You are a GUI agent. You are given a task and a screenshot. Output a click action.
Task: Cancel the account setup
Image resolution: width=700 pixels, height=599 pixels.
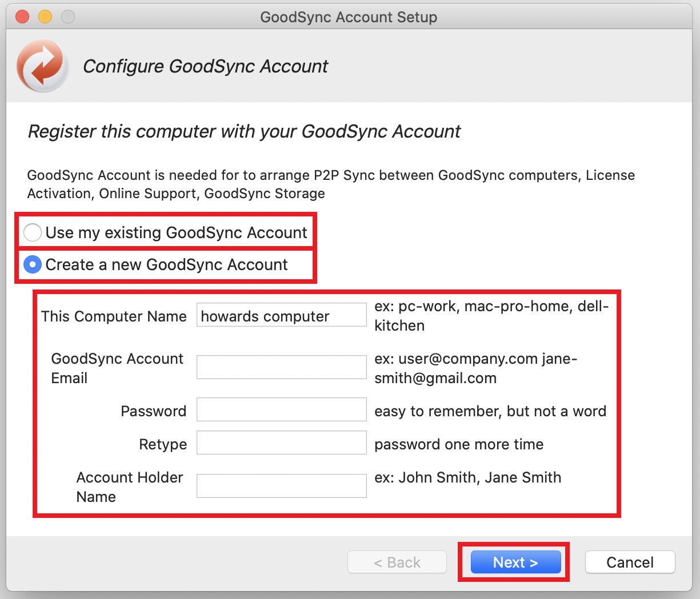[630, 562]
